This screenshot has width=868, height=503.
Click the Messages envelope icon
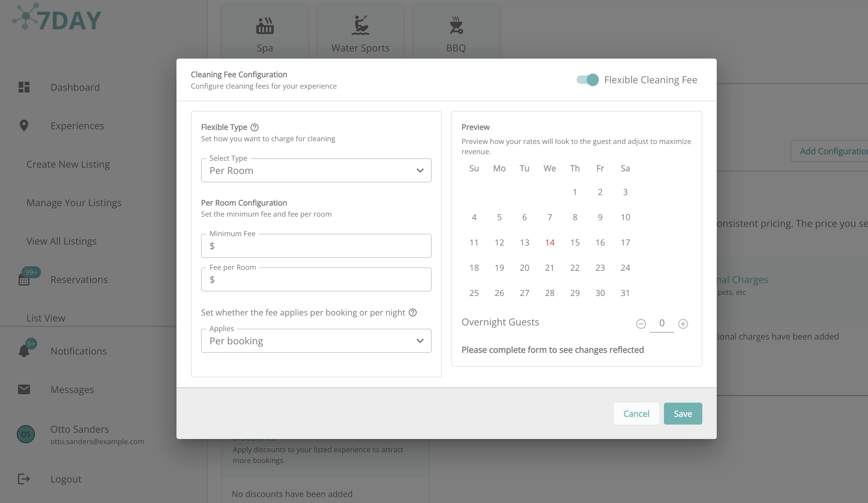[24, 389]
